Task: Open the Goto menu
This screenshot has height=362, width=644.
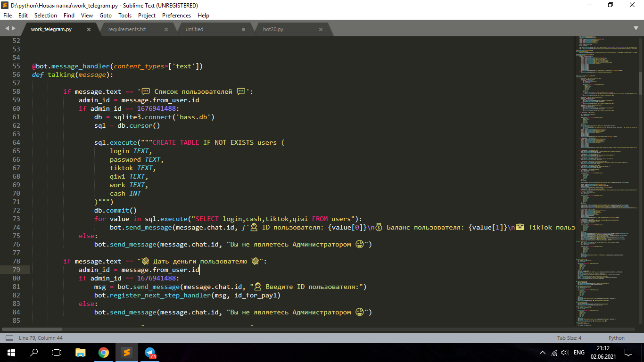Action: pos(106,15)
